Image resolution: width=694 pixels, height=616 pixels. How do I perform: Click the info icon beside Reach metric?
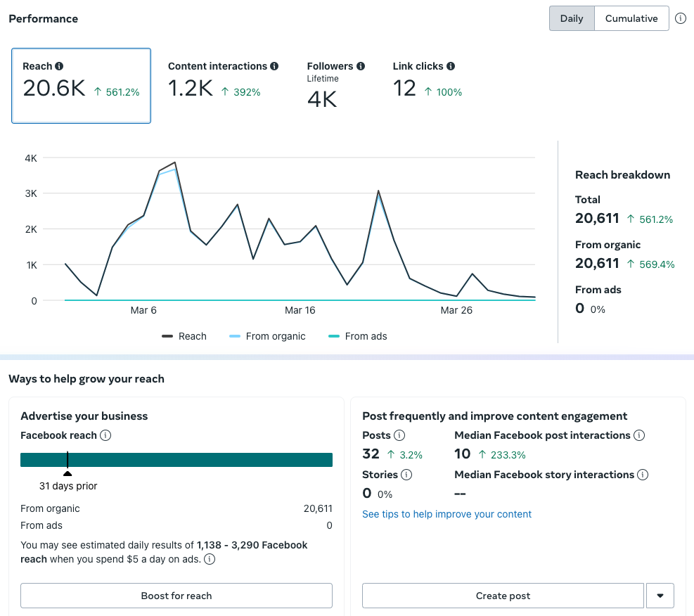coord(59,66)
